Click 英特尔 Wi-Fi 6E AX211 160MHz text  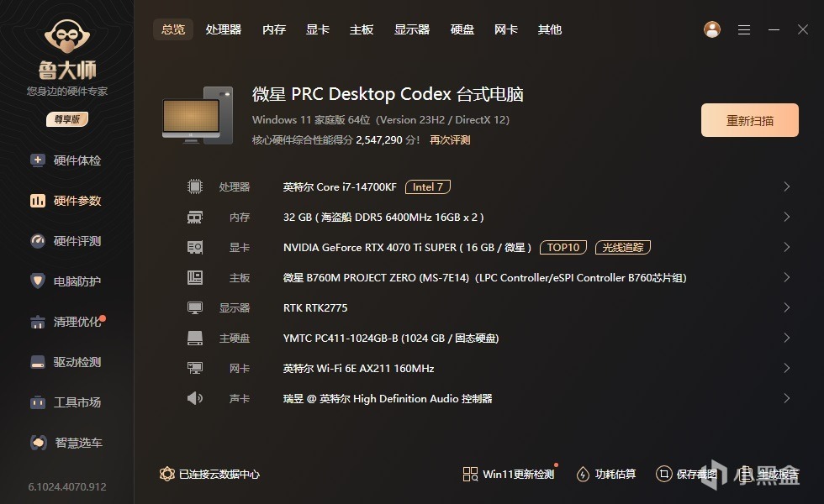pyautogui.click(x=358, y=369)
